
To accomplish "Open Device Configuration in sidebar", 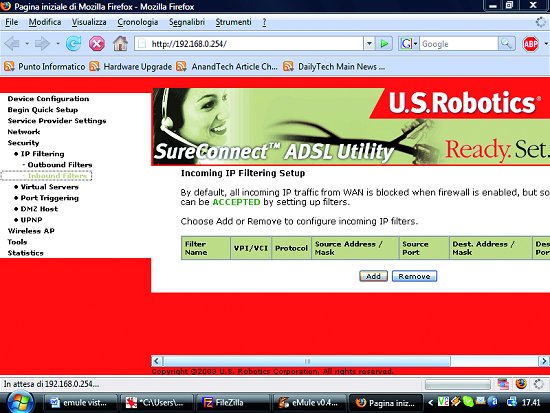I will (48, 99).
